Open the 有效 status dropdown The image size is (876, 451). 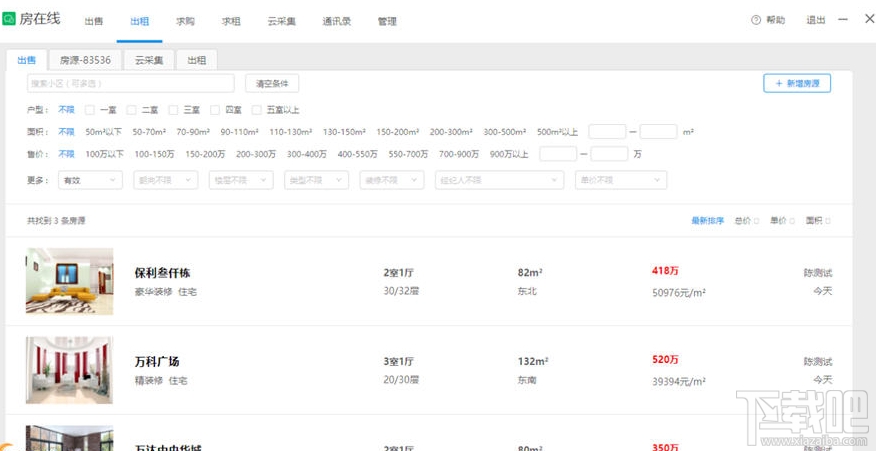coord(91,180)
